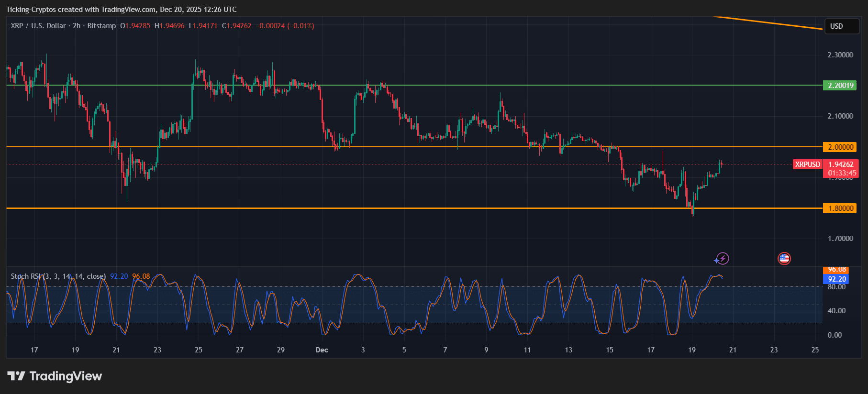Click the 2.30000 price scale label

click(x=840, y=55)
